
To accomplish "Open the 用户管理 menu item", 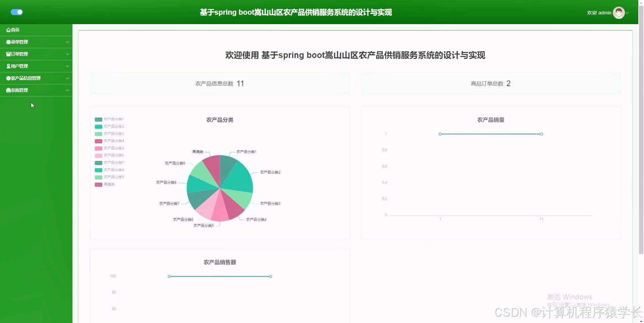I will pos(36,66).
